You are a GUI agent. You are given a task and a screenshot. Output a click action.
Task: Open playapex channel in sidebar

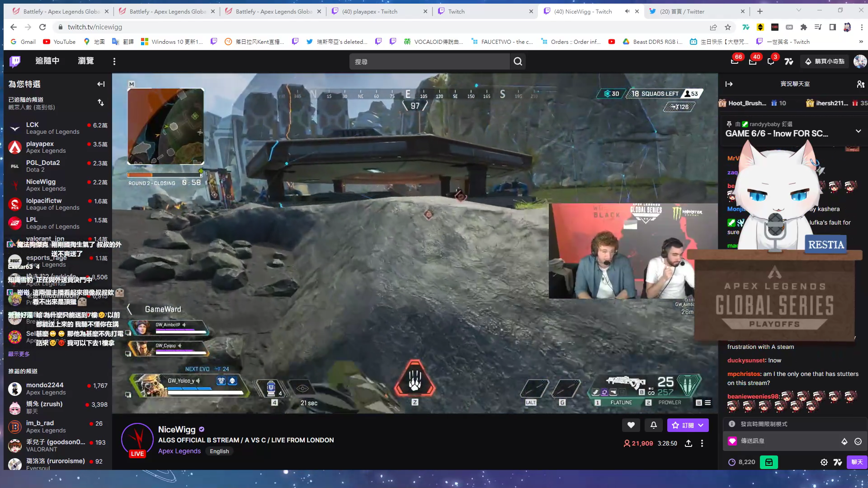click(57, 147)
